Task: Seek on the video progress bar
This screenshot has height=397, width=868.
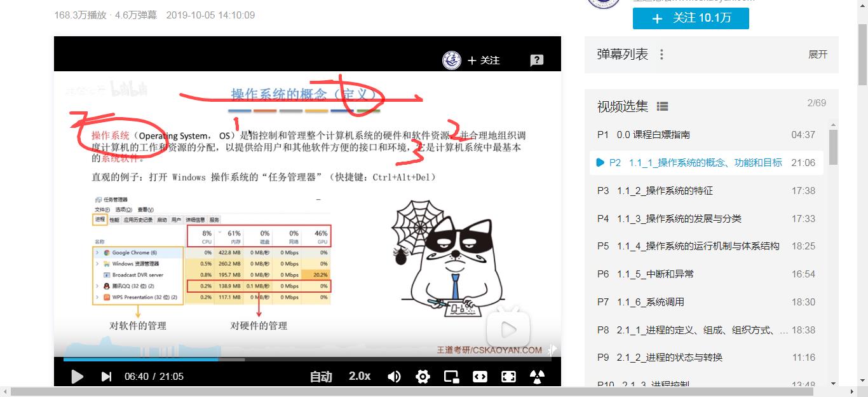Action: pos(307,359)
